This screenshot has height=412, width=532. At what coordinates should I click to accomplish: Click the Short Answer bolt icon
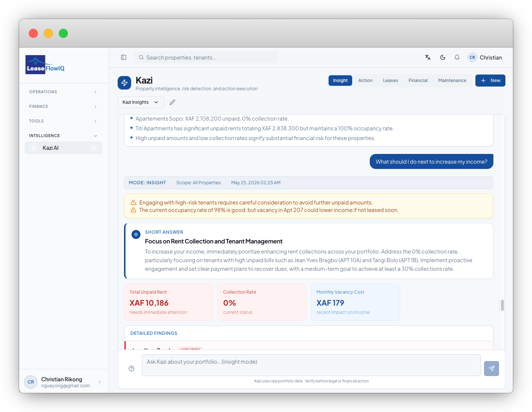coord(136,234)
